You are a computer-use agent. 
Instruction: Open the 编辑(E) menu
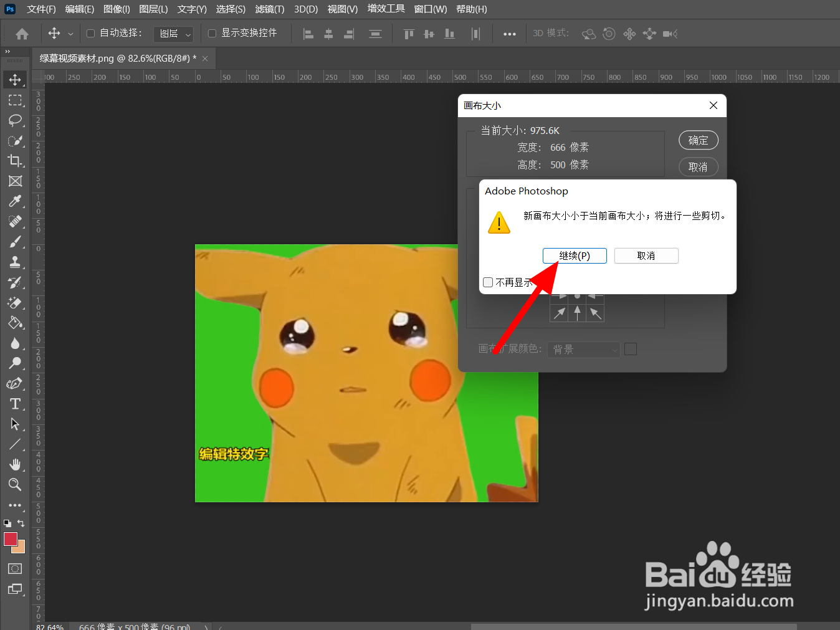click(x=80, y=9)
